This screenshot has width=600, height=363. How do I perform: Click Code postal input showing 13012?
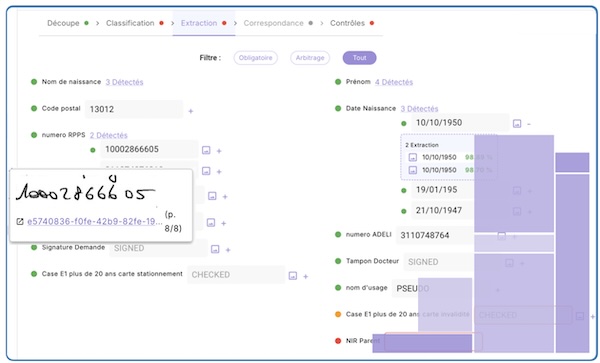(134, 109)
